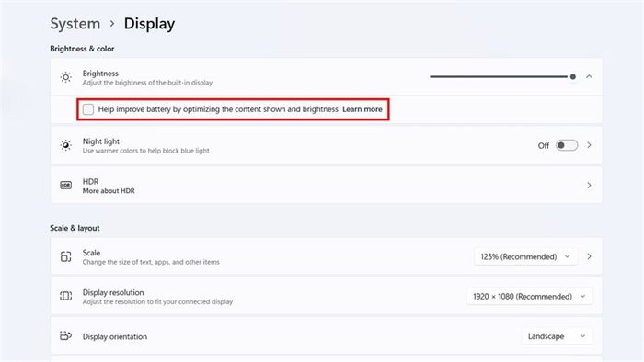
Task: Open the More about HDR link
Action: 109,191
